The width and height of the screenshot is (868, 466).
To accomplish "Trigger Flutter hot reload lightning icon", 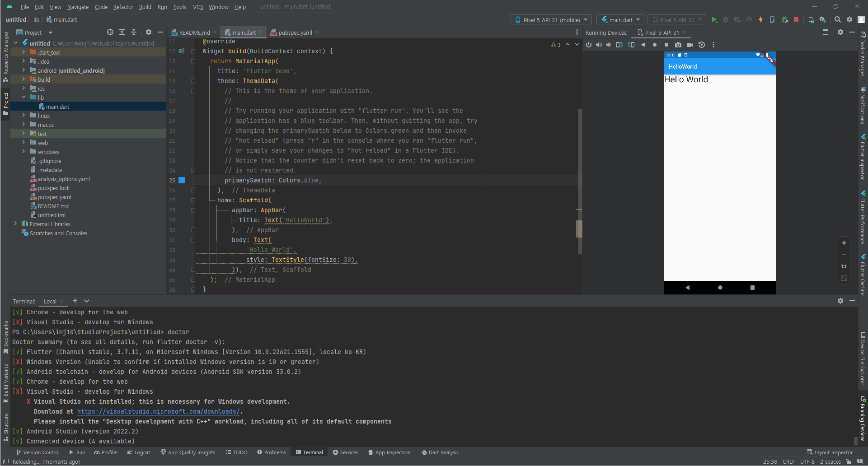I will (761, 20).
